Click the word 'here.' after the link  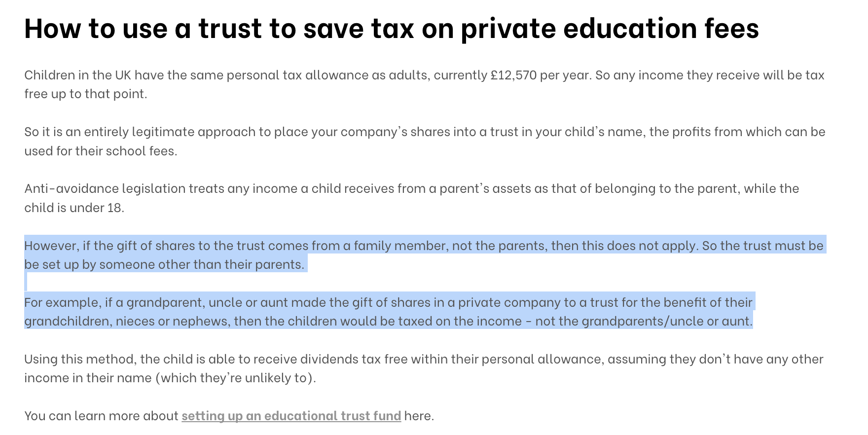pyautogui.click(x=419, y=416)
